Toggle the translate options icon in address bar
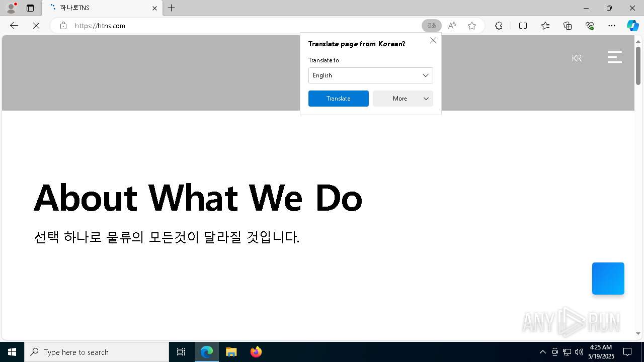This screenshot has width=644, height=362. click(x=431, y=26)
